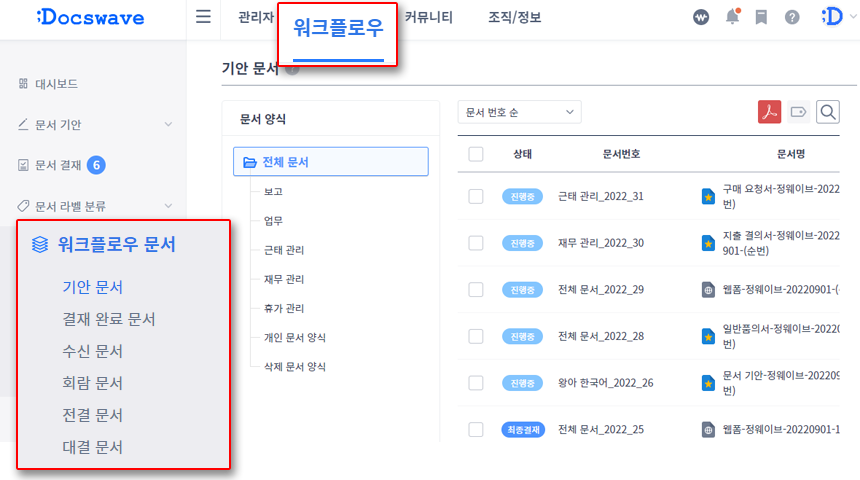Check the 전체 문서_2022_25 row checkbox
Image resolution: width=860 pixels, height=480 pixels.
(x=476, y=430)
